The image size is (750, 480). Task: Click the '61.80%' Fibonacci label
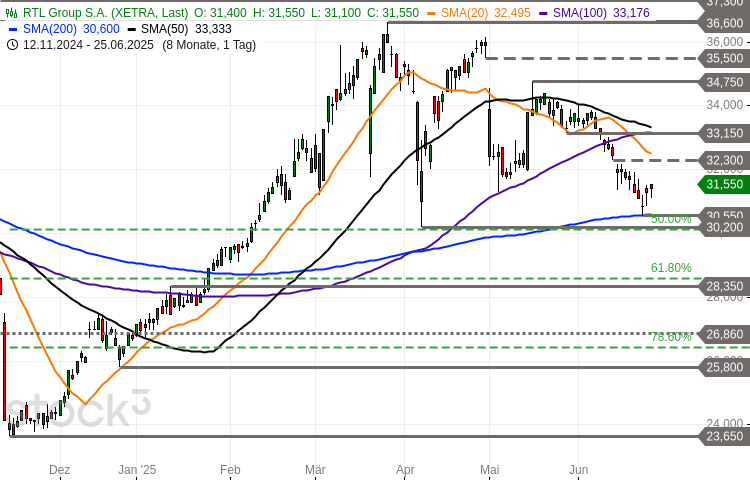tap(671, 268)
